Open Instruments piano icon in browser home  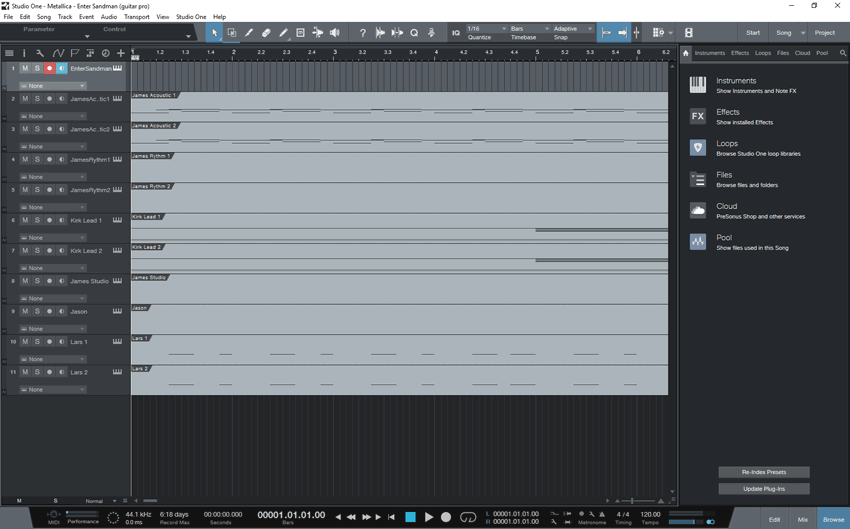point(698,85)
